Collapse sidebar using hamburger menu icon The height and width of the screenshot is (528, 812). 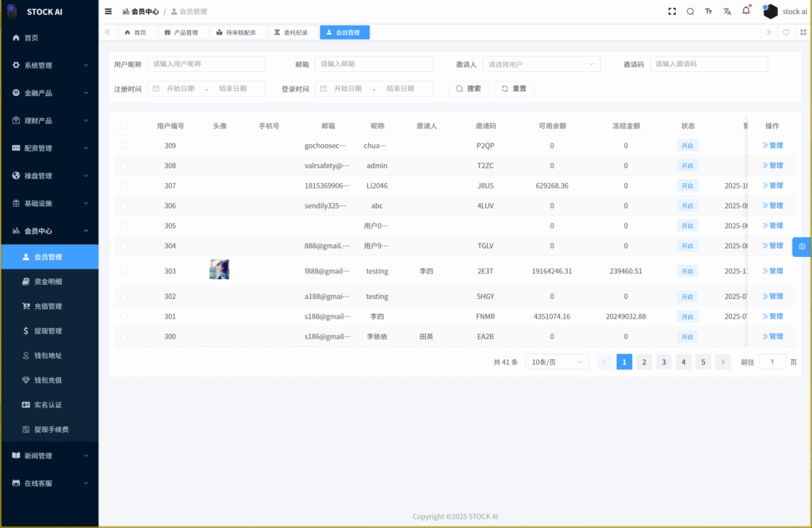(109, 12)
